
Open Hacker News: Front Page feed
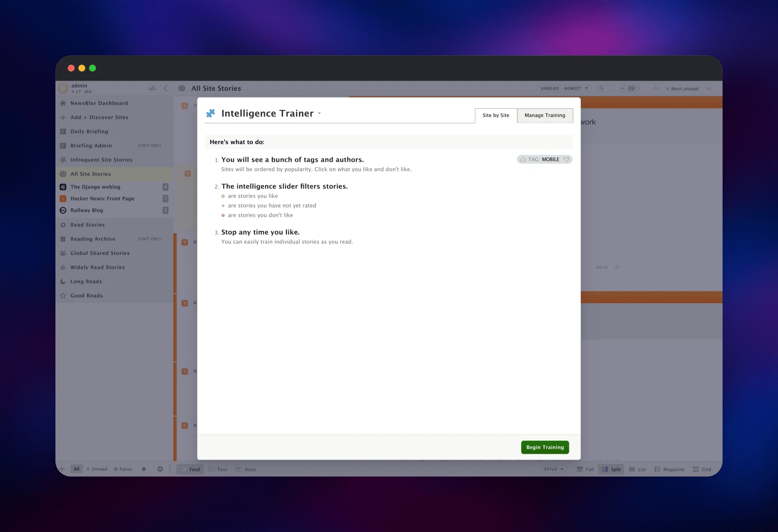(102, 198)
